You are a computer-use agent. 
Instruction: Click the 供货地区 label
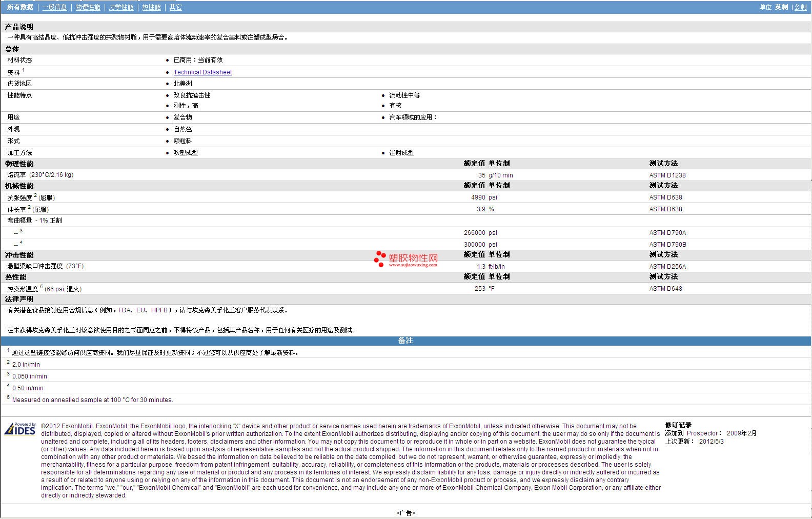click(19, 84)
